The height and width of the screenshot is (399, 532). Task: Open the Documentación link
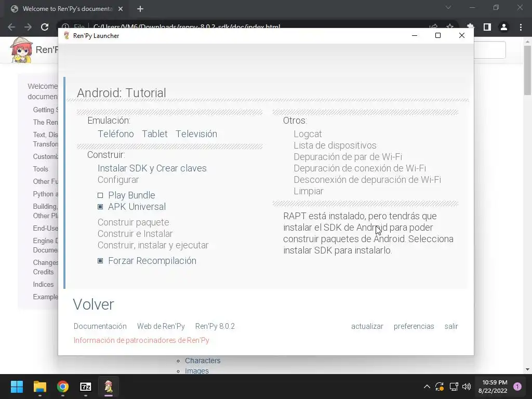click(100, 326)
